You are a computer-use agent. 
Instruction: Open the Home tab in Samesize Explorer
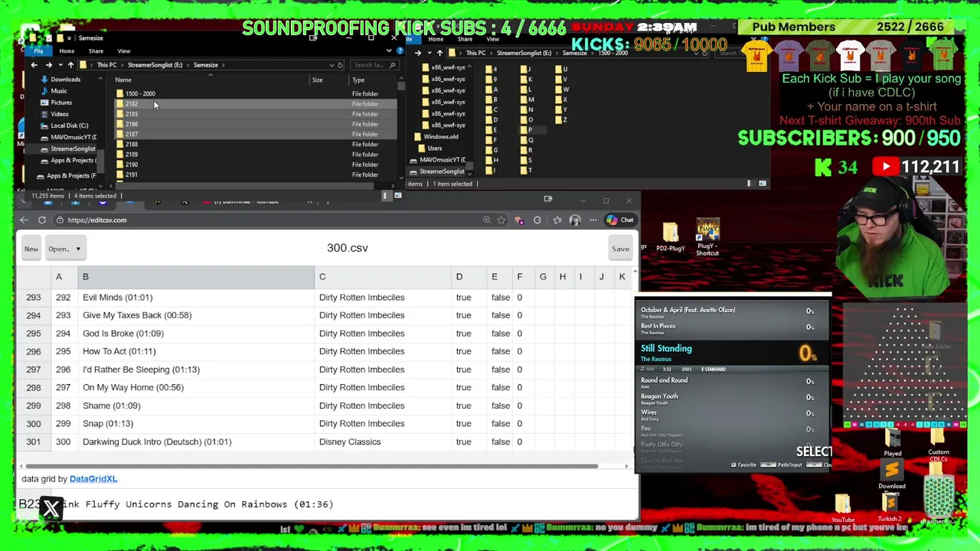pos(67,51)
